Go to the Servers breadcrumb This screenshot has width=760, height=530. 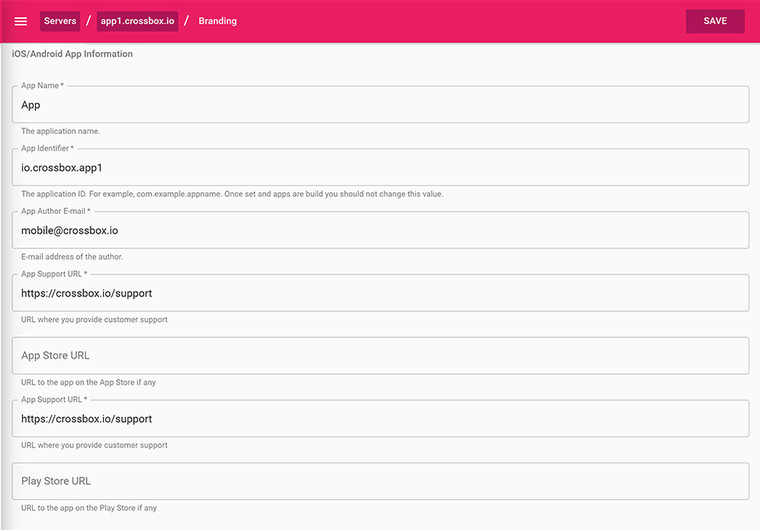coord(60,21)
